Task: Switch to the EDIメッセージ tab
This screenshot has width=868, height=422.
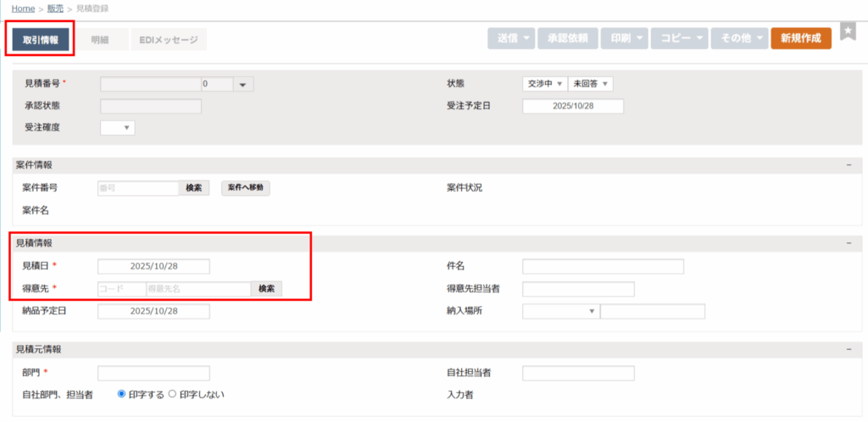Action: [168, 40]
